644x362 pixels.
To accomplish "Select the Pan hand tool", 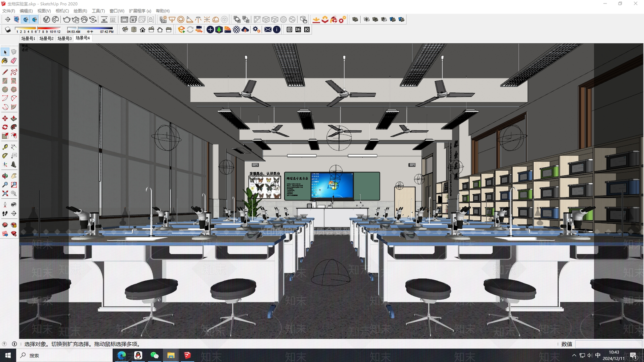I will (x=14, y=176).
